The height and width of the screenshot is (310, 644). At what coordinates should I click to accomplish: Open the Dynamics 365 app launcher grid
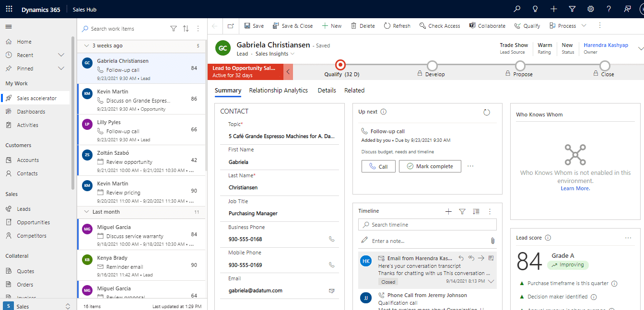pos(9,9)
